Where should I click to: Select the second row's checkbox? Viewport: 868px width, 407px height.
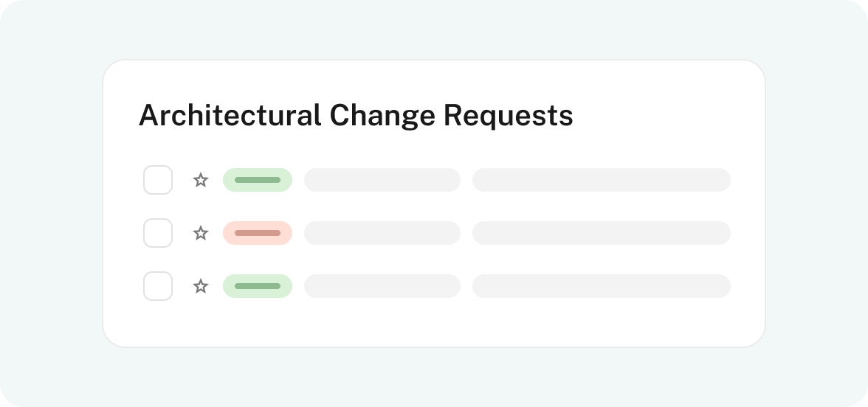coord(158,233)
